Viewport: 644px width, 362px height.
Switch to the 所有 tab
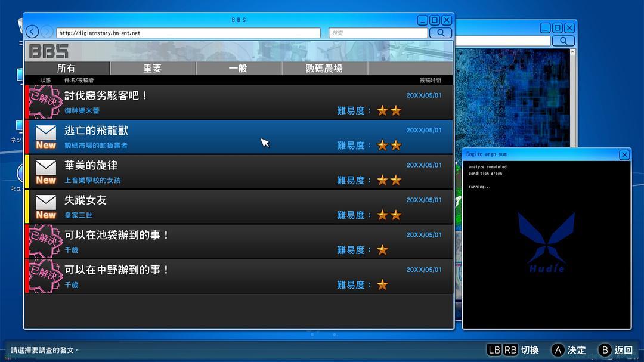(66, 69)
